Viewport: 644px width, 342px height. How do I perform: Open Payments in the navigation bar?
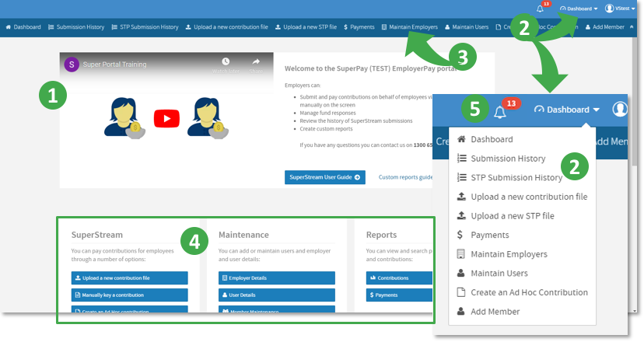click(359, 27)
